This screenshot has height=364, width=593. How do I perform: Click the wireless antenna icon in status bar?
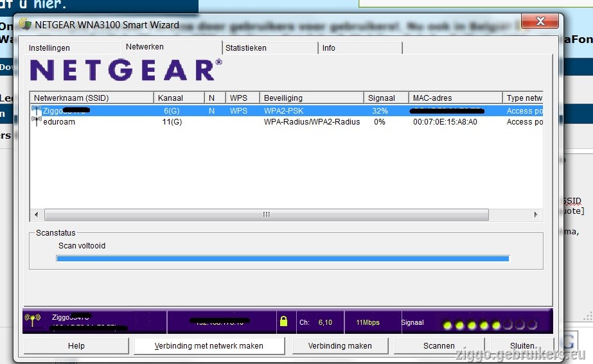[33, 320]
